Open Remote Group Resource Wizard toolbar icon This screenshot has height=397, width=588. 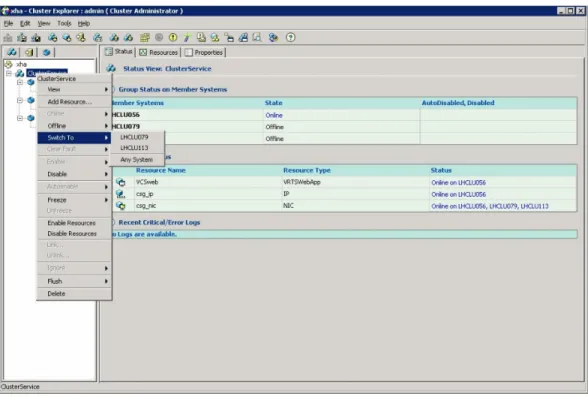215,37
